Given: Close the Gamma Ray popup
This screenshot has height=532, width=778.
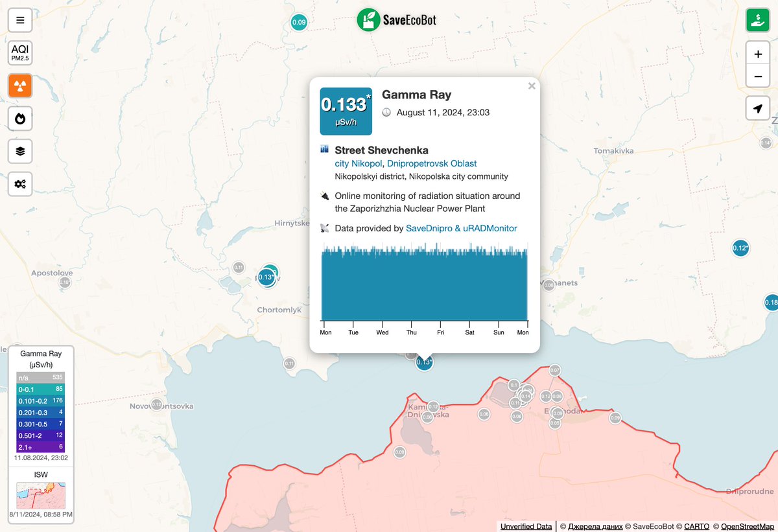Looking at the screenshot, I should tap(532, 86).
